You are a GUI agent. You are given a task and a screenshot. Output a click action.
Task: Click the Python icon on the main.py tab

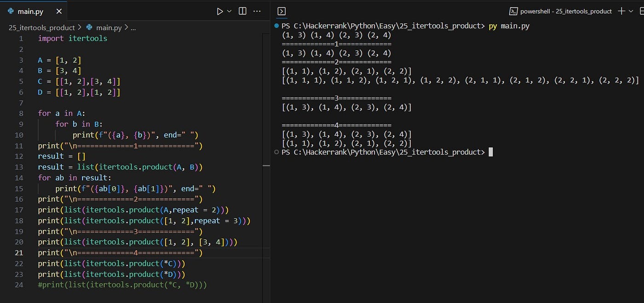[x=10, y=11]
